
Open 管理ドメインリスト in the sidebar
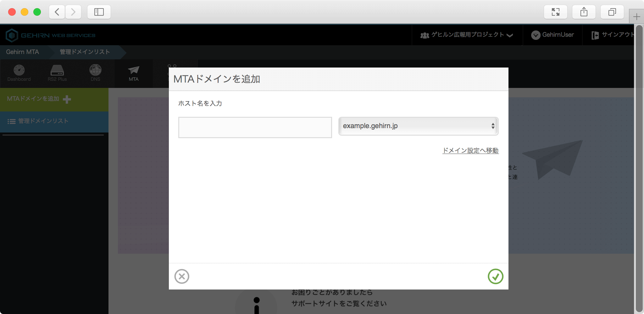tap(43, 121)
